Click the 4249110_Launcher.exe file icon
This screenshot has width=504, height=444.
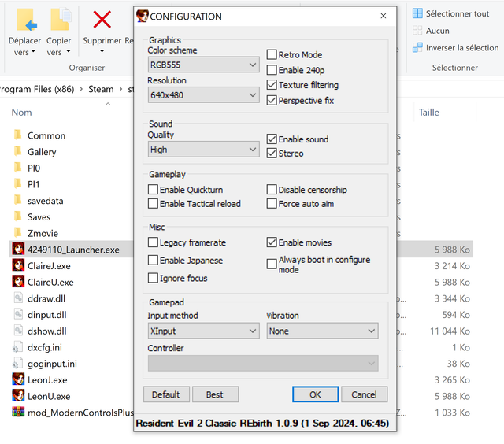(18, 249)
